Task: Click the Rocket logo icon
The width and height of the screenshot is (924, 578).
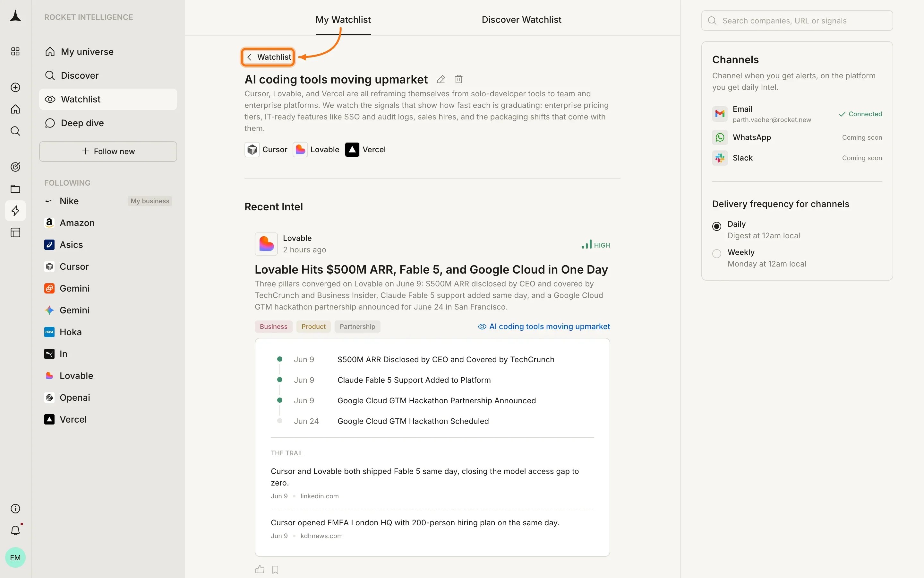Action: click(x=15, y=16)
